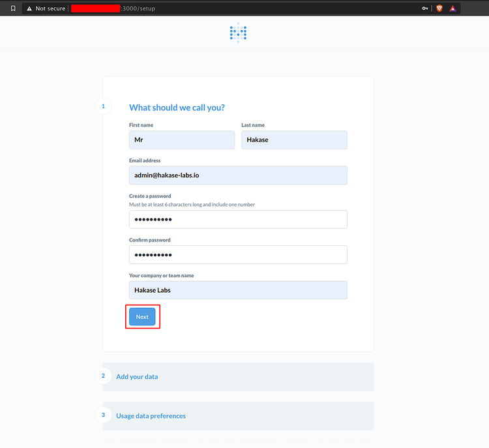The width and height of the screenshot is (489, 448).
Task: Select the Confirm password field
Action: pyautogui.click(x=238, y=255)
